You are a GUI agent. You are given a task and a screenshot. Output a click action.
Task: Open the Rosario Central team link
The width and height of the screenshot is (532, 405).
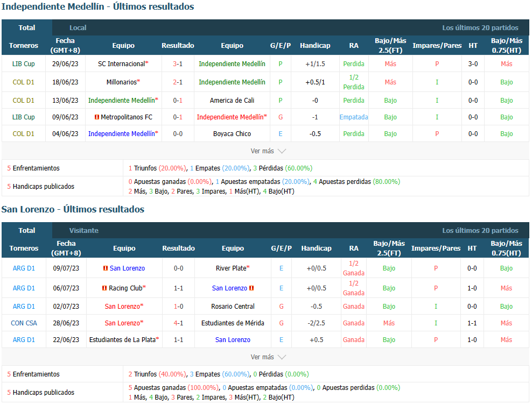[233, 307]
